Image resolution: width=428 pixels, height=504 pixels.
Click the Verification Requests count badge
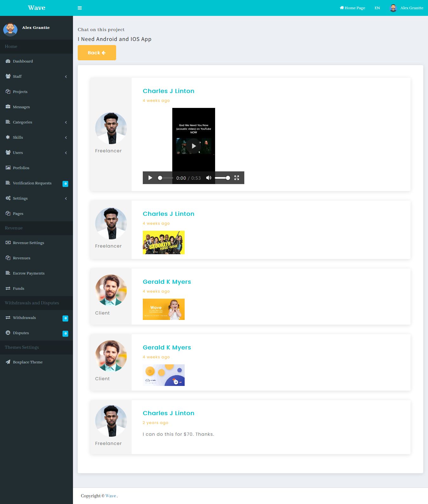(65, 183)
